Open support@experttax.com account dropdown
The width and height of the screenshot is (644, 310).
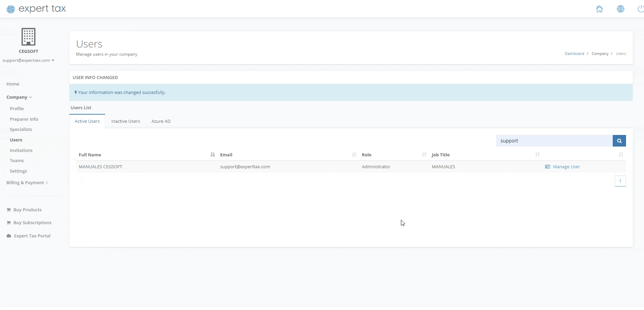pyautogui.click(x=29, y=60)
